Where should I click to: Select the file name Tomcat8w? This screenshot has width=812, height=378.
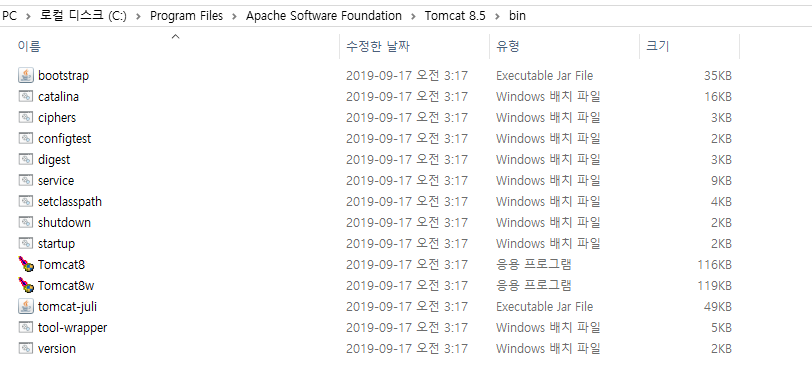tap(66, 285)
